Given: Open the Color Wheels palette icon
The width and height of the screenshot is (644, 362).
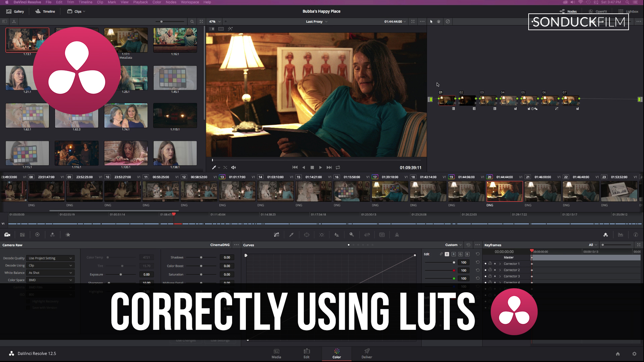Looking at the screenshot, I should click(37, 235).
